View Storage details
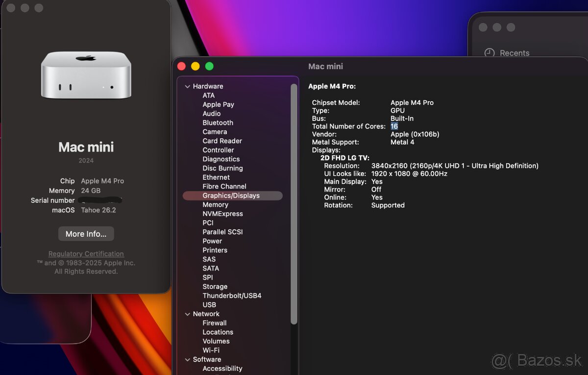Viewport: 588px width, 375px height. pyautogui.click(x=215, y=286)
